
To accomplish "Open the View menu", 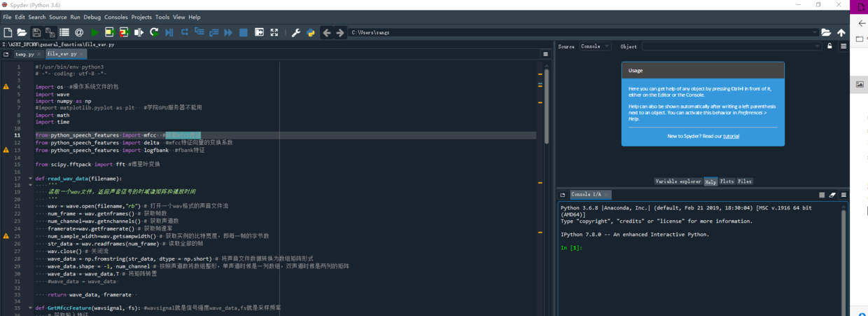I will click(x=179, y=17).
